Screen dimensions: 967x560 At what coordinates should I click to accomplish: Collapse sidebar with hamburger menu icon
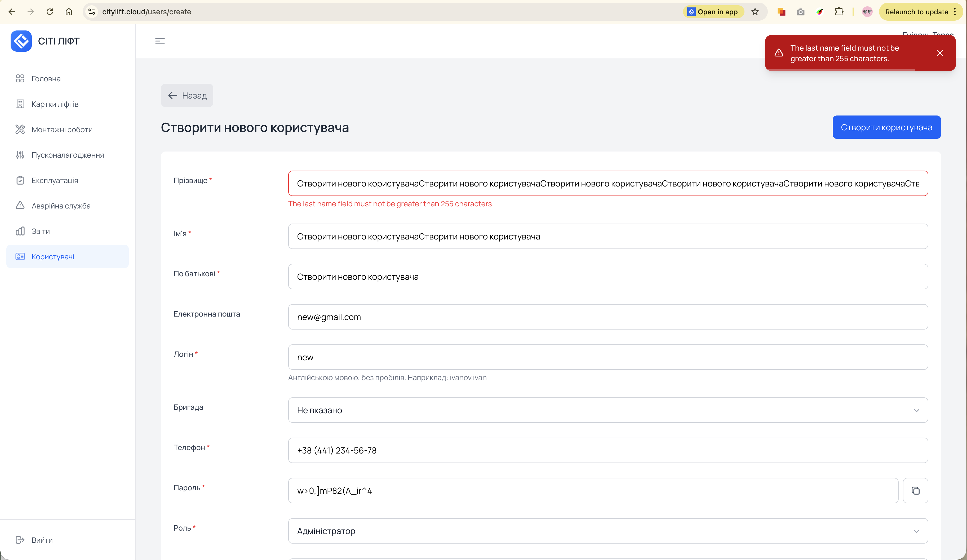click(x=160, y=41)
